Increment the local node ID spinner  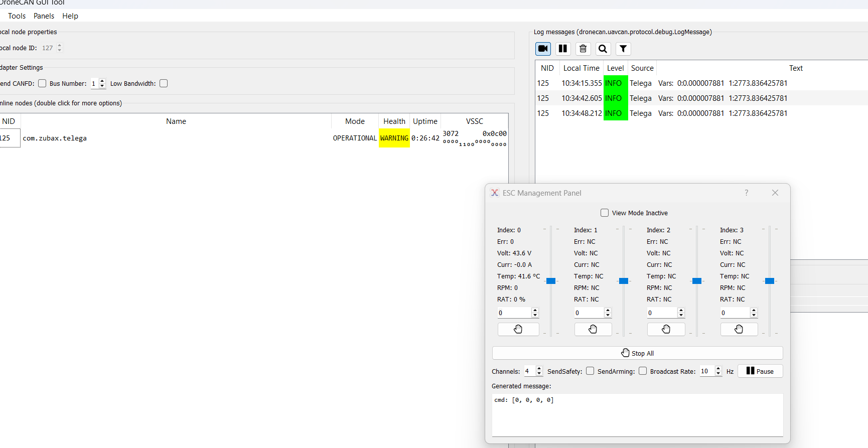point(60,45)
